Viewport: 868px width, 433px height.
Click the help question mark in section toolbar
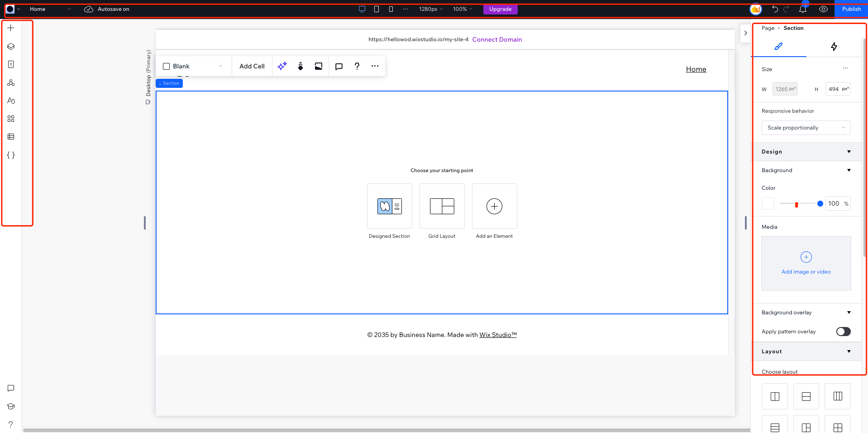pyautogui.click(x=357, y=66)
